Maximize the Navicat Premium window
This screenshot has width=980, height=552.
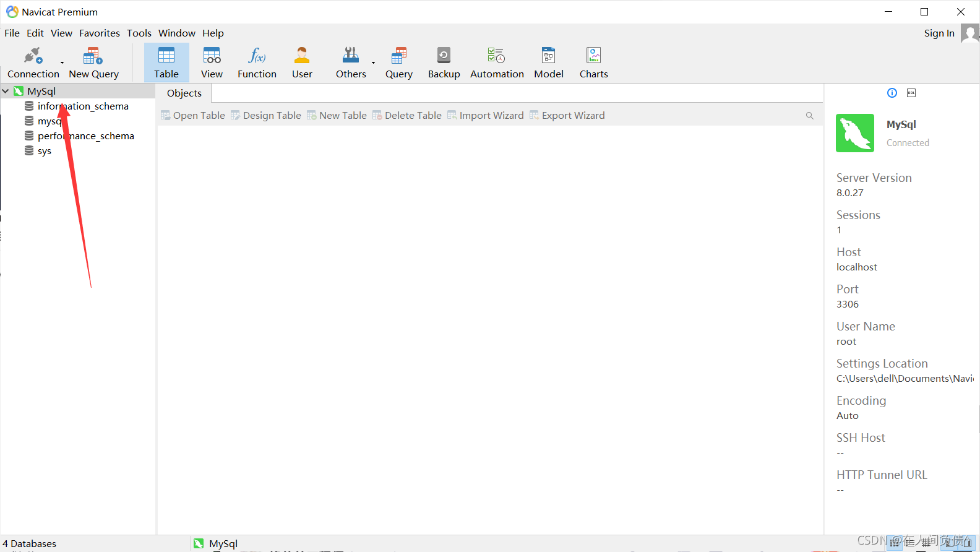[x=924, y=12]
